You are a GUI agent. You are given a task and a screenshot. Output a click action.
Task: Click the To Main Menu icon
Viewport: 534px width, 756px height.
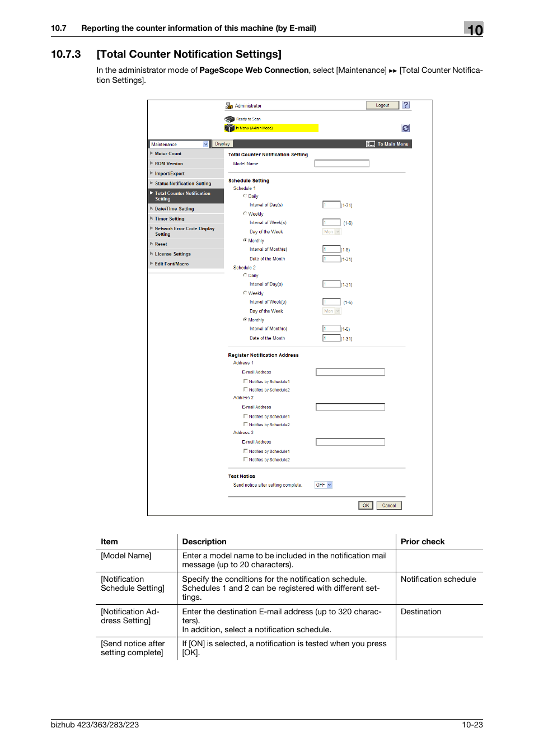coord(371,144)
